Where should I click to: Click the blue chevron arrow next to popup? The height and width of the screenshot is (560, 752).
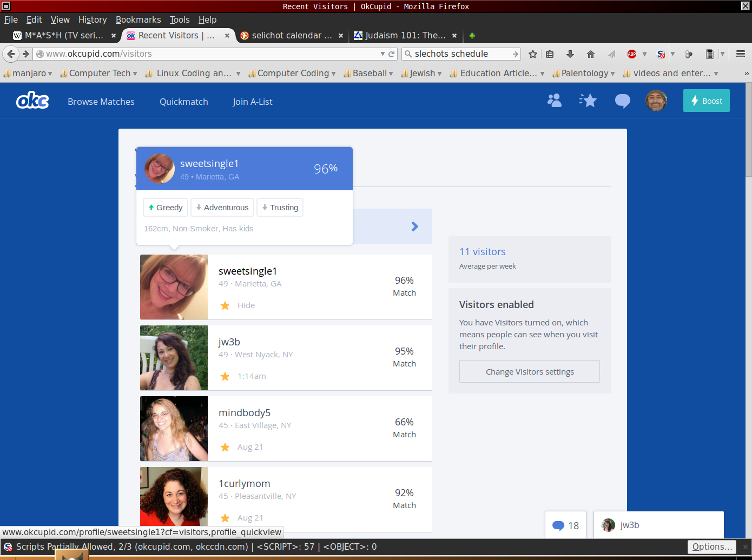click(x=414, y=226)
